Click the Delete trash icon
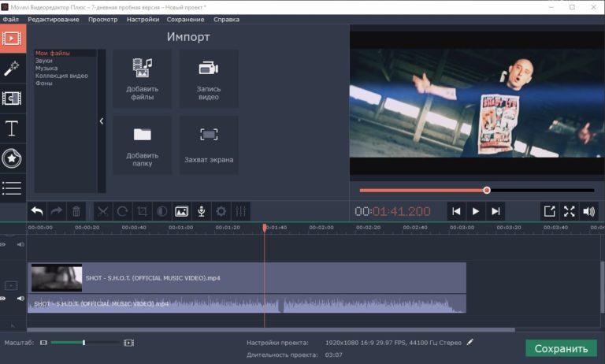This screenshot has width=605, height=364. coord(76,211)
